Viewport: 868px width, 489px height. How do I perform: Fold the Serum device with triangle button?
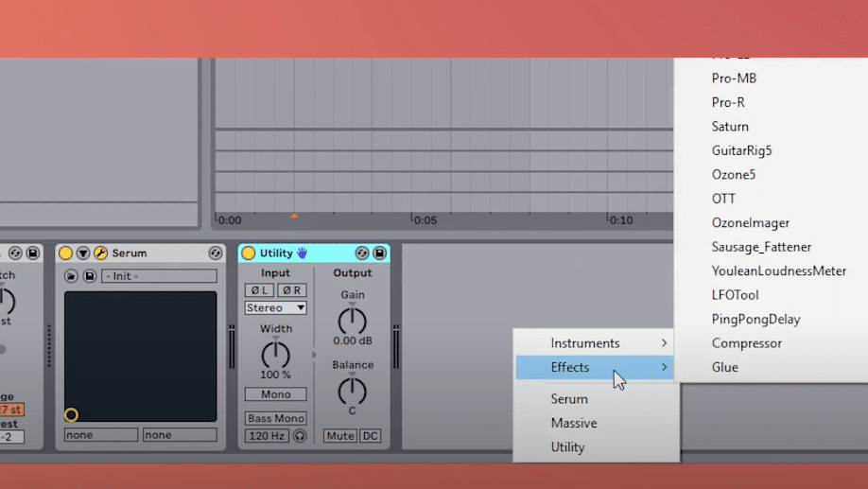(83, 253)
